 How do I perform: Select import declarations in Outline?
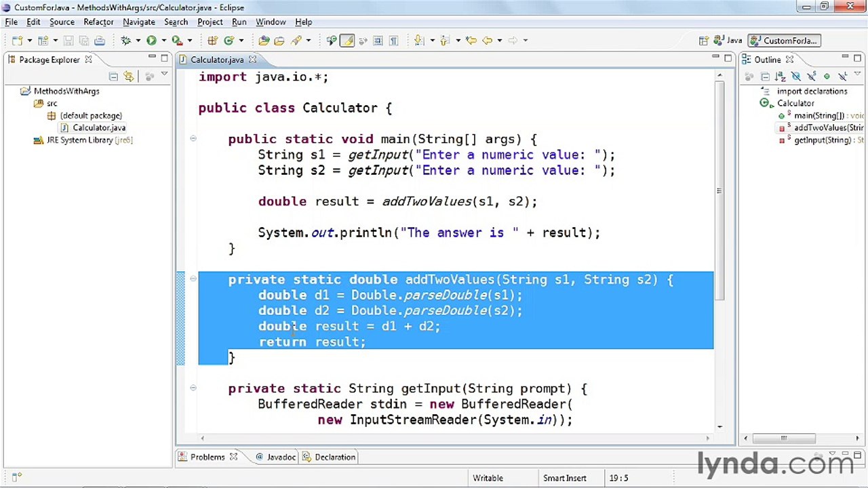pos(812,91)
